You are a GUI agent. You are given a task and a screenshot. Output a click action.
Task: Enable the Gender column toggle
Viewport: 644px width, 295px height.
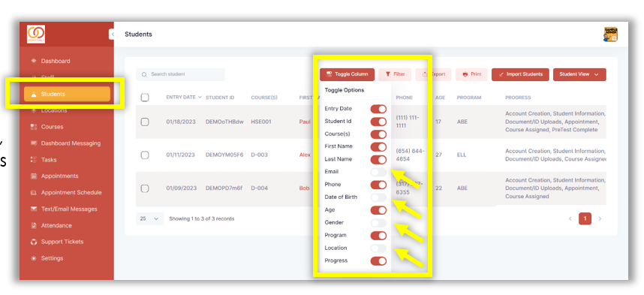click(x=378, y=223)
